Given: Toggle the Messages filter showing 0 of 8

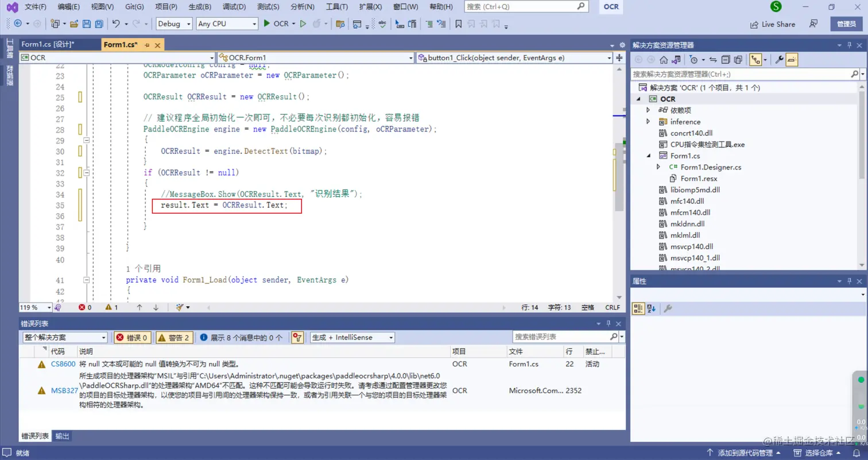Looking at the screenshot, I should coord(241,338).
